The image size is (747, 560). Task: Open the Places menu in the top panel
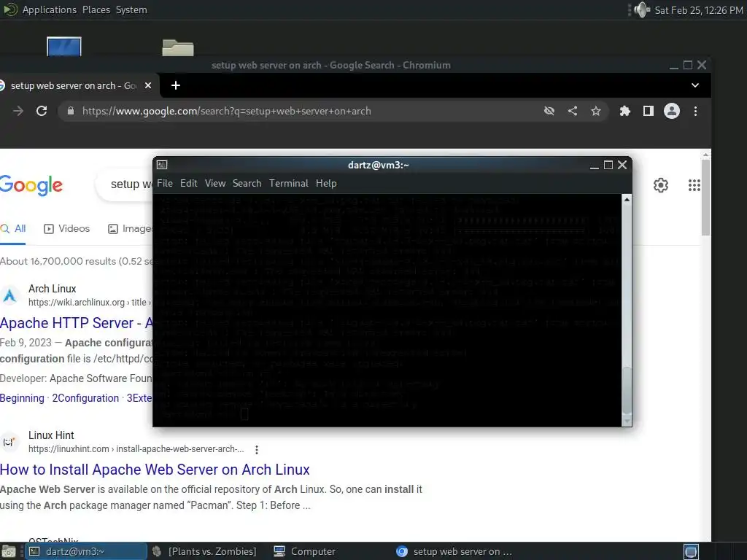tap(96, 9)
